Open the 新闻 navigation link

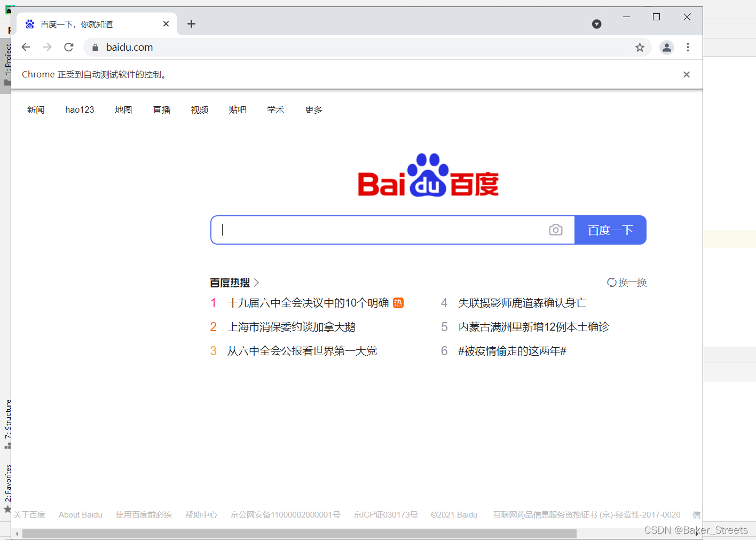pyautogui.click(x=36, y=110)
